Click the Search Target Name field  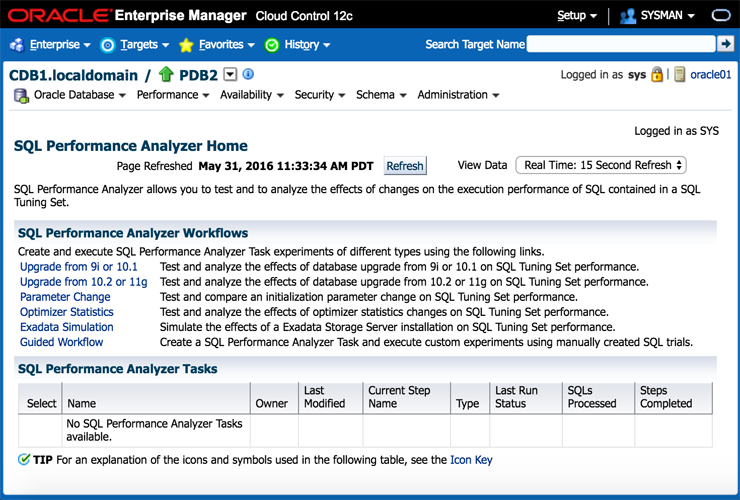[x=621, y=44]
